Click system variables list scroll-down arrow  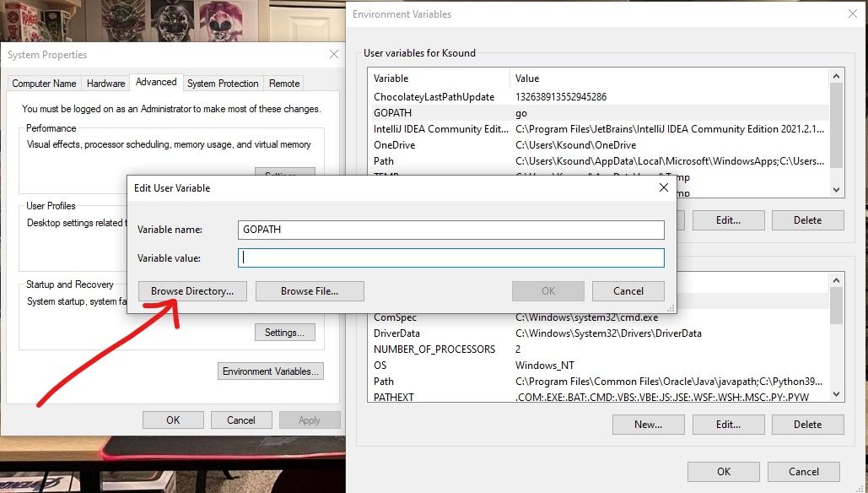tap(836, 394)
